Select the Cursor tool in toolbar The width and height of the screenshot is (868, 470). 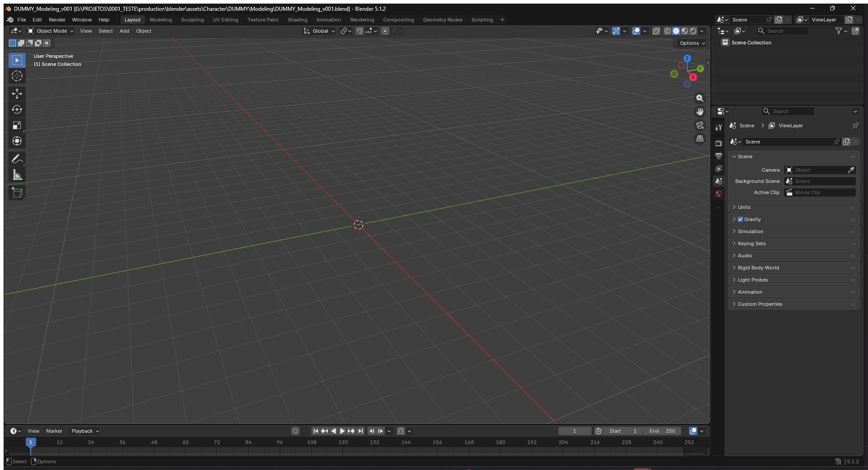pos(17,76)
